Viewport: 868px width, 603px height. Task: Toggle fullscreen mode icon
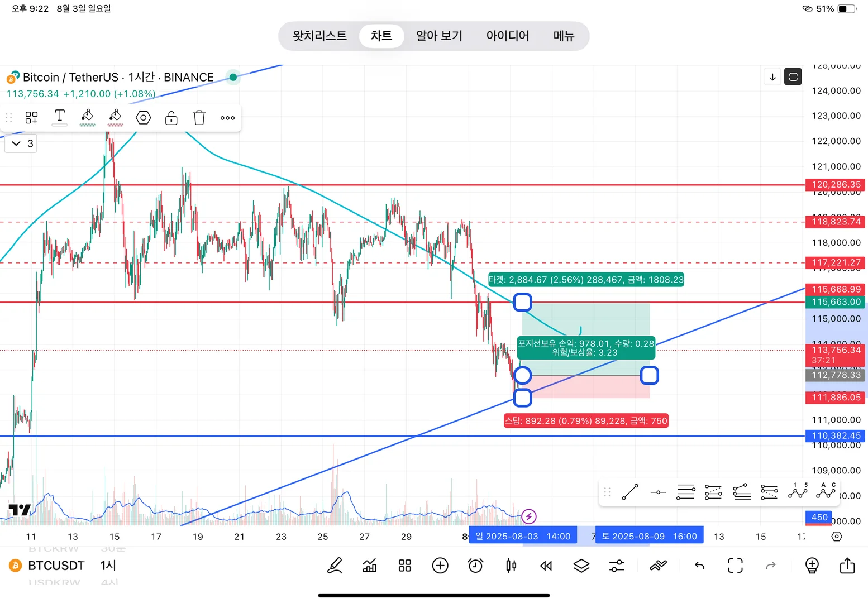[735, 566]
